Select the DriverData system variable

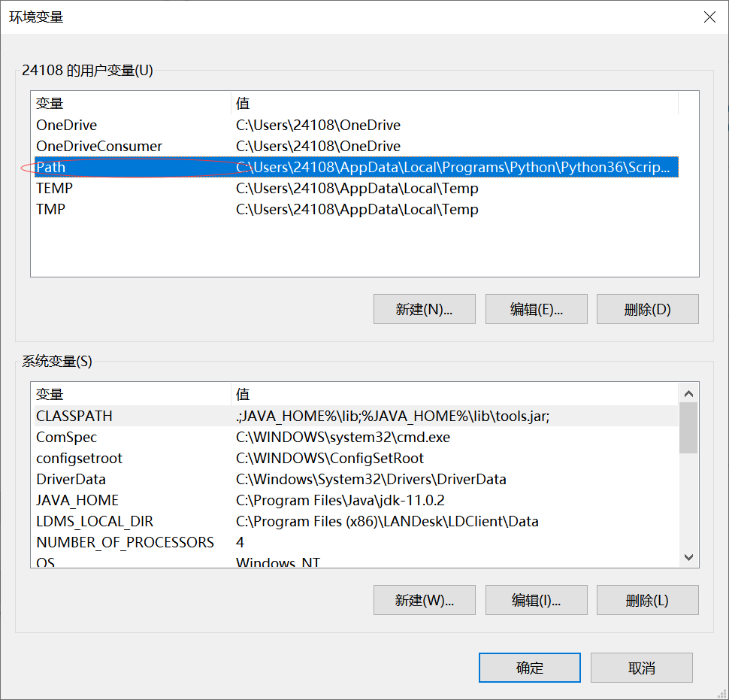click(x=356, y=479)
